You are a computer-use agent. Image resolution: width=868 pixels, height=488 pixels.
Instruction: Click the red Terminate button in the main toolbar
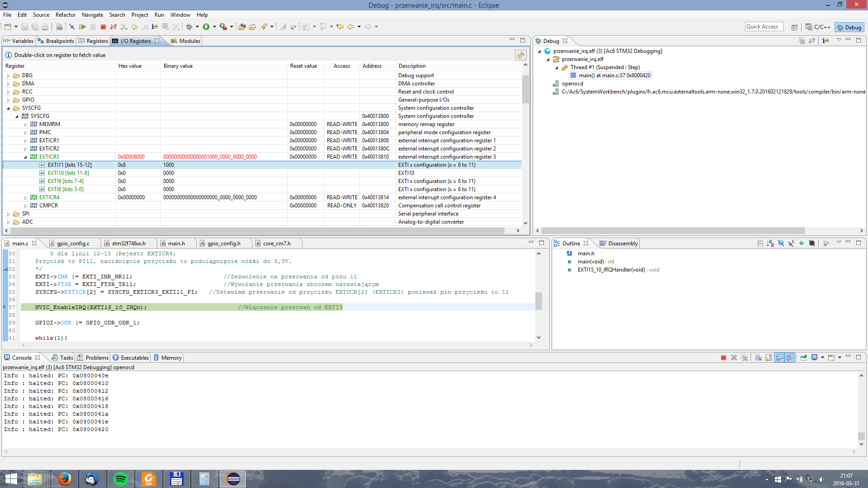[x=103, y=27]
